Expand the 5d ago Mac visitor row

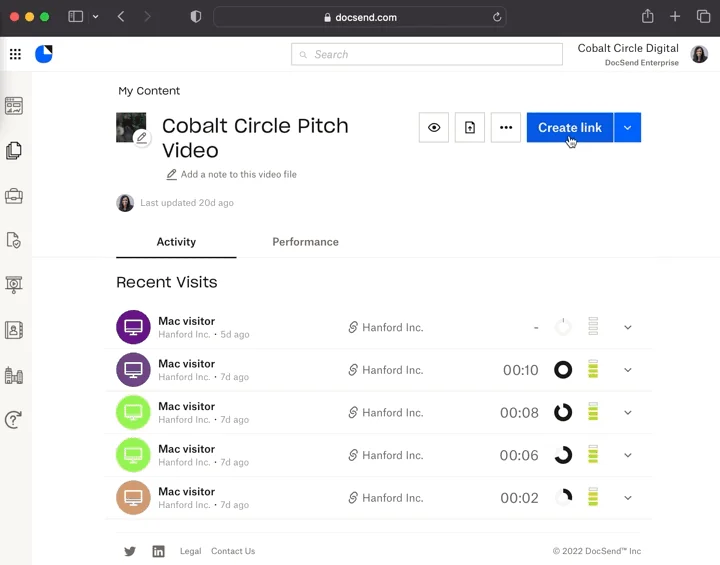coord(628,328)
